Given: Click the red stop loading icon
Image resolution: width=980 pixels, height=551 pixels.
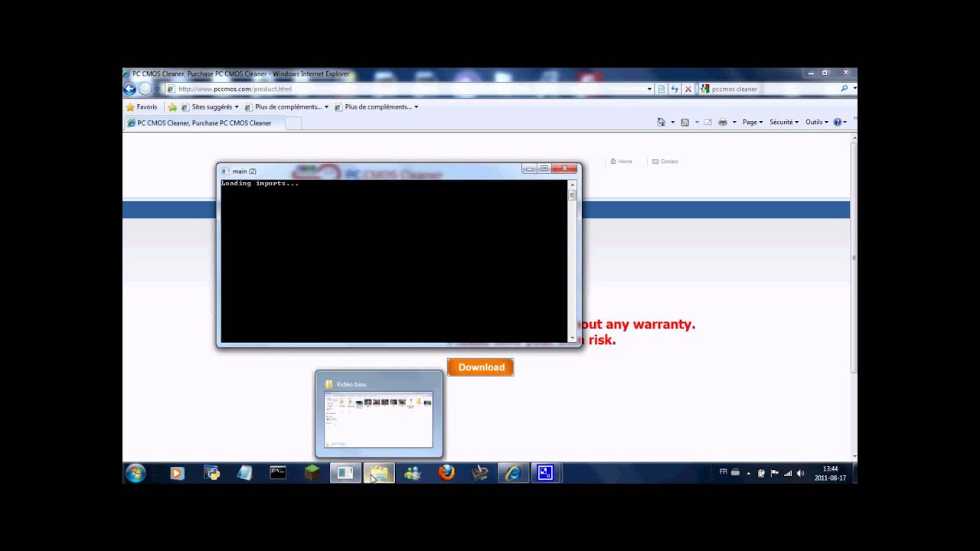Looking at the screenshot, I should [x=688, y=89].
